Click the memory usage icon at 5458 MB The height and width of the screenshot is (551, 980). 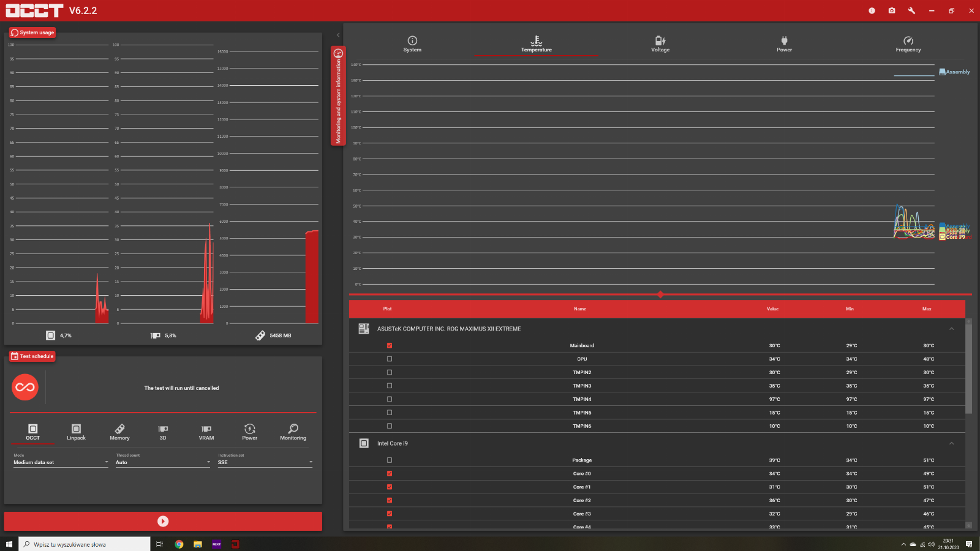(x=260, y=335)
